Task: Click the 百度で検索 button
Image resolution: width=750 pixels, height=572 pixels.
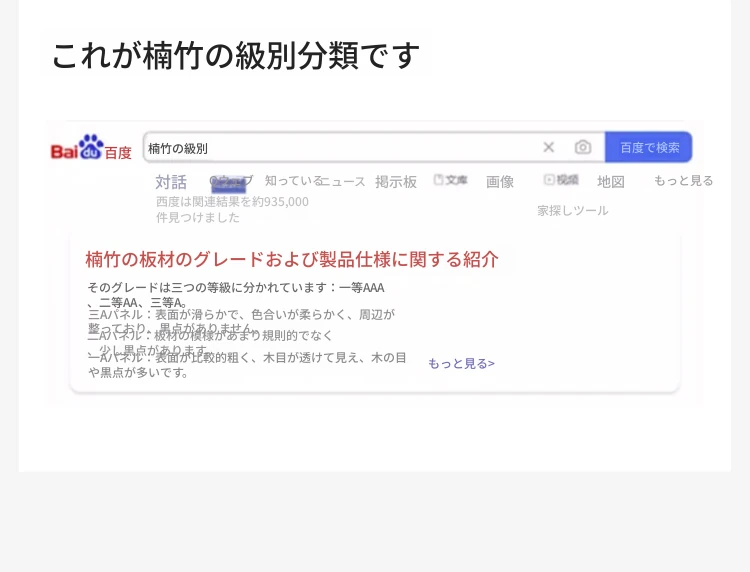Action: [649, 147]
